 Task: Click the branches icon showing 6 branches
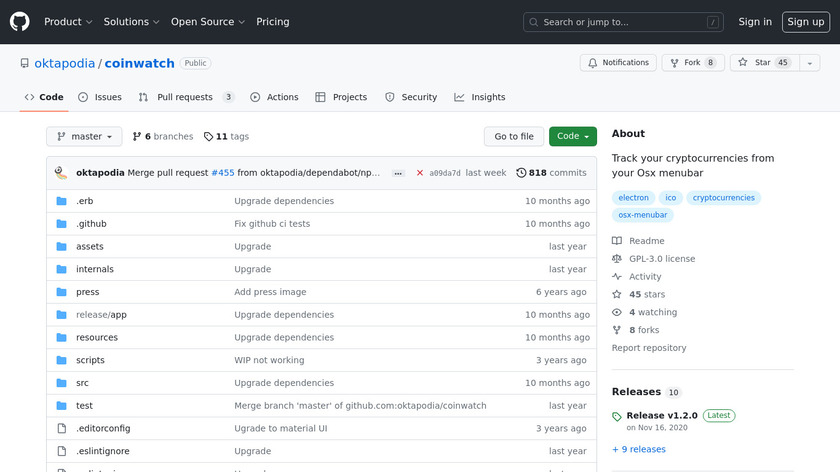[137, 137]
